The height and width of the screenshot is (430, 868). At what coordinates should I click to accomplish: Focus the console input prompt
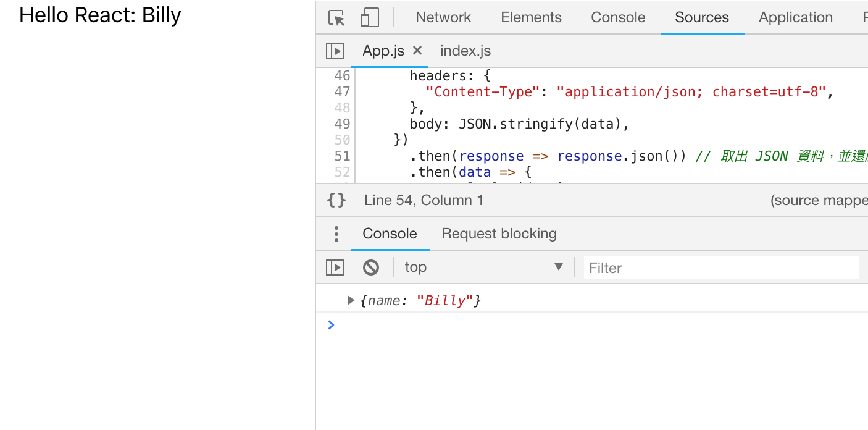[x=432, y=325]
